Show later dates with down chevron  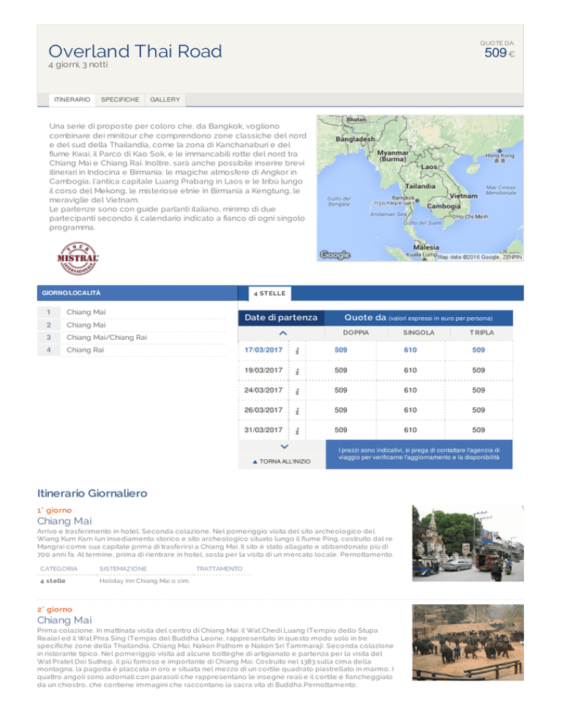tap(285, 447)
